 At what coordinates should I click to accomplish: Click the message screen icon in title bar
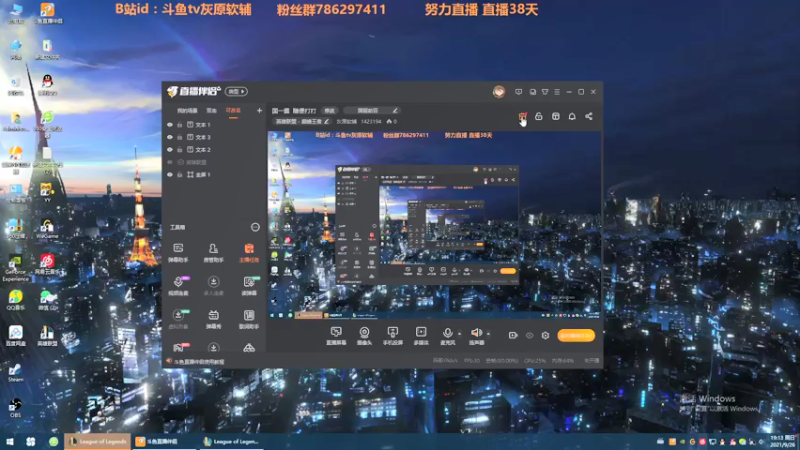click(518, 92)
